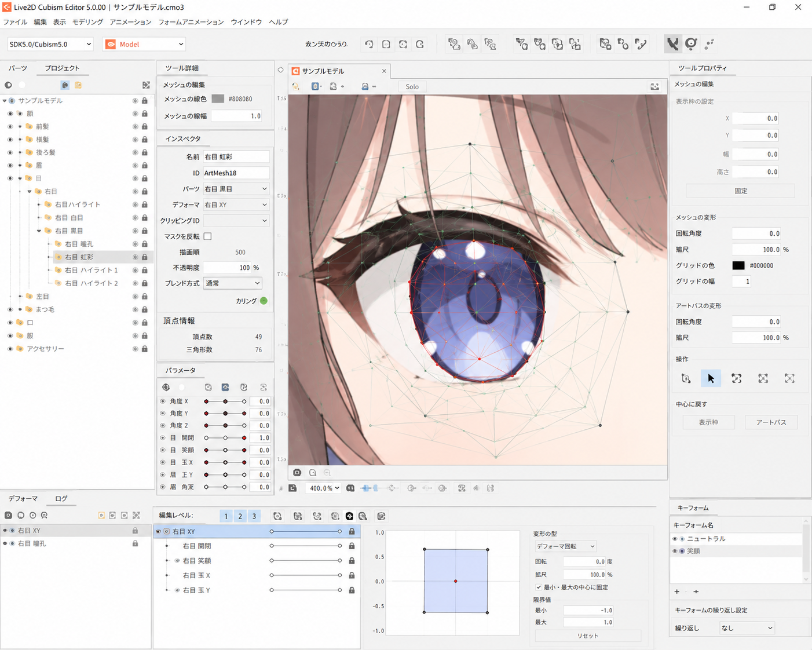The image size is (812, 650).
Task: Click the redo arrow in top toolbar
Action: 420,44
